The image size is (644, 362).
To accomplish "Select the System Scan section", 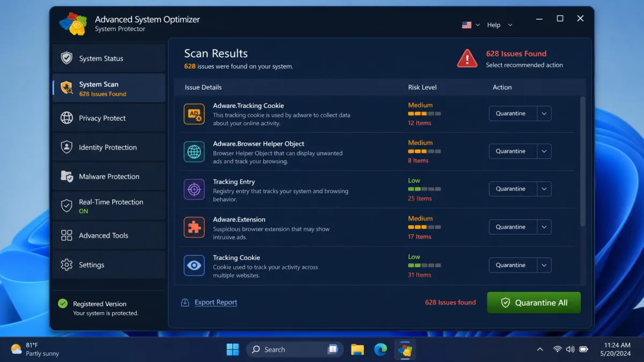I will (109, 88).
